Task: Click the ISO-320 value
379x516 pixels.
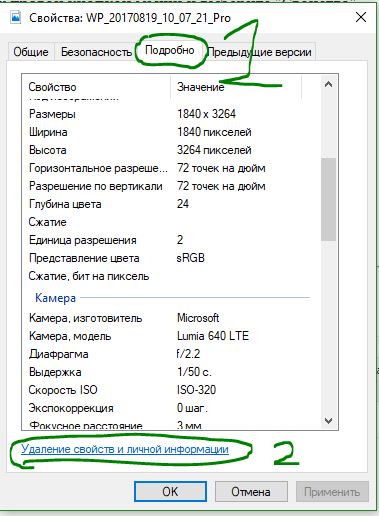Action: [x=197, y=390]
